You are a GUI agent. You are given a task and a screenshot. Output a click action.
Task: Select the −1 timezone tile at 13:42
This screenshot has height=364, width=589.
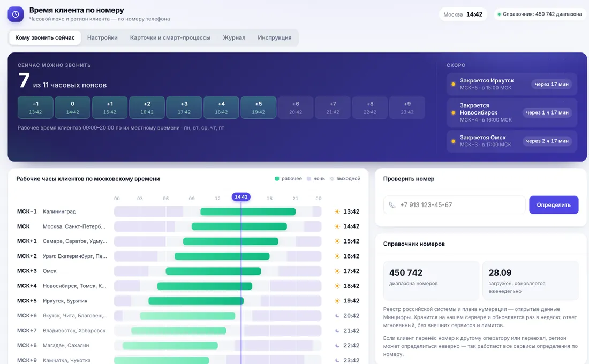(x=35, y=108)
